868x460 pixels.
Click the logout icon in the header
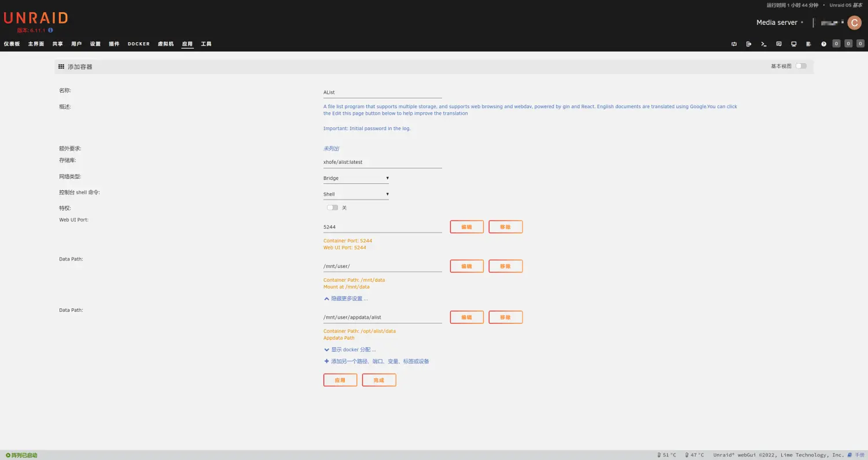pos(749,44)
